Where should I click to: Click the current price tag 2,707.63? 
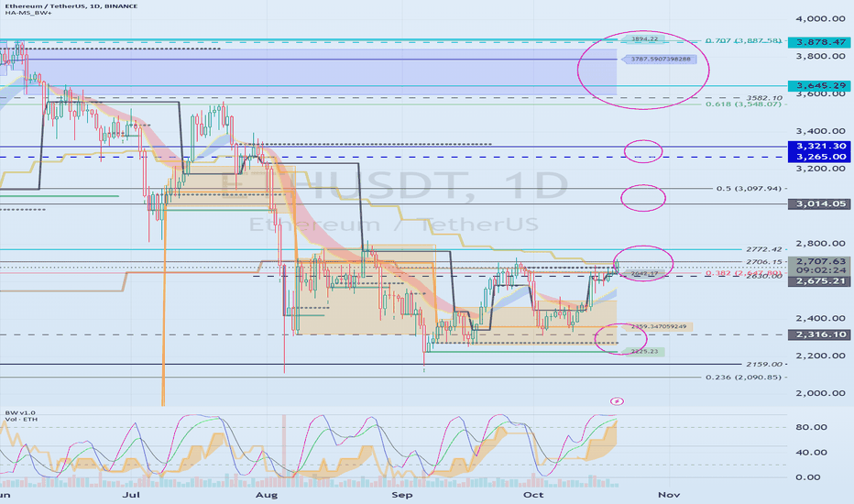tap(820, 261)
